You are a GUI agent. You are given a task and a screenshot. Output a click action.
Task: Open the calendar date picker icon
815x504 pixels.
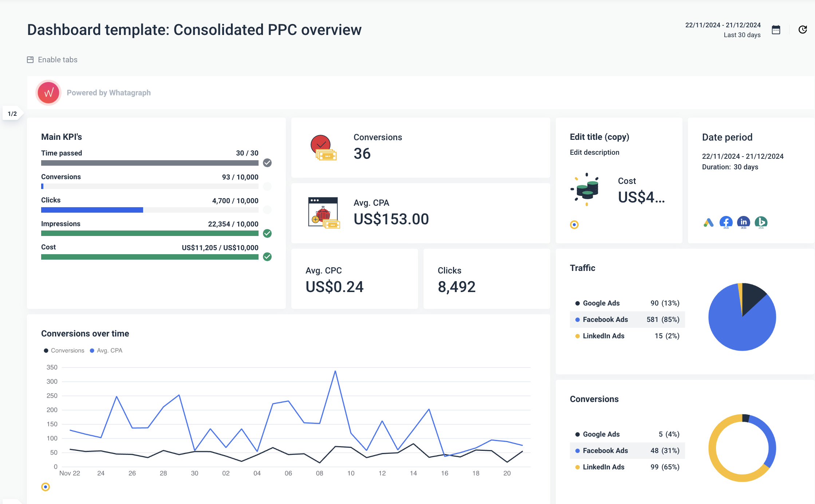click(x=776, y=30)
